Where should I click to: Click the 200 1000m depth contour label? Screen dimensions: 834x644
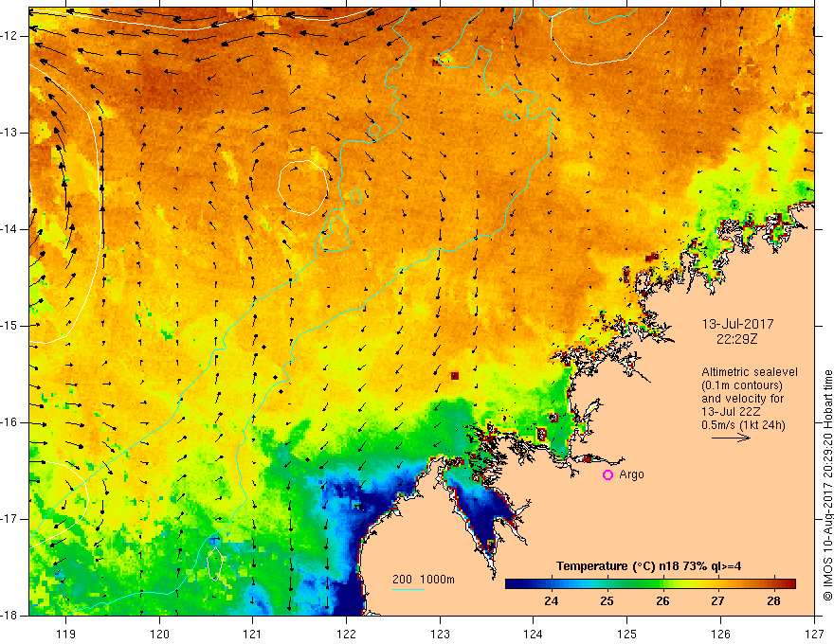click(x=424, y=580)
